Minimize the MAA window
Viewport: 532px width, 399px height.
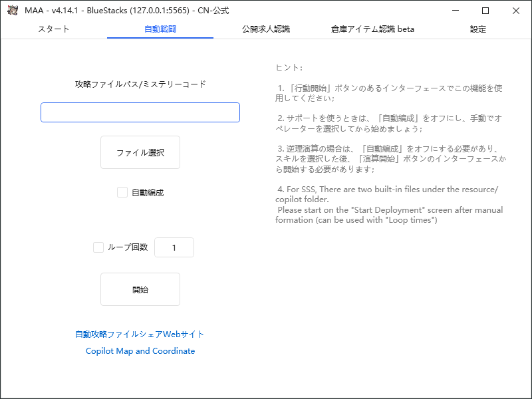click(456, 11)
